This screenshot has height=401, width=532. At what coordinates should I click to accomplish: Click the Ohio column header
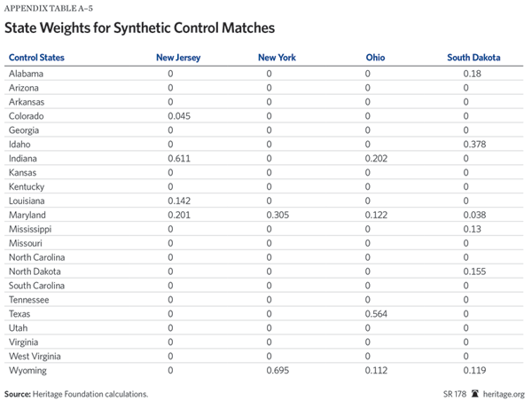pos(375,58)
